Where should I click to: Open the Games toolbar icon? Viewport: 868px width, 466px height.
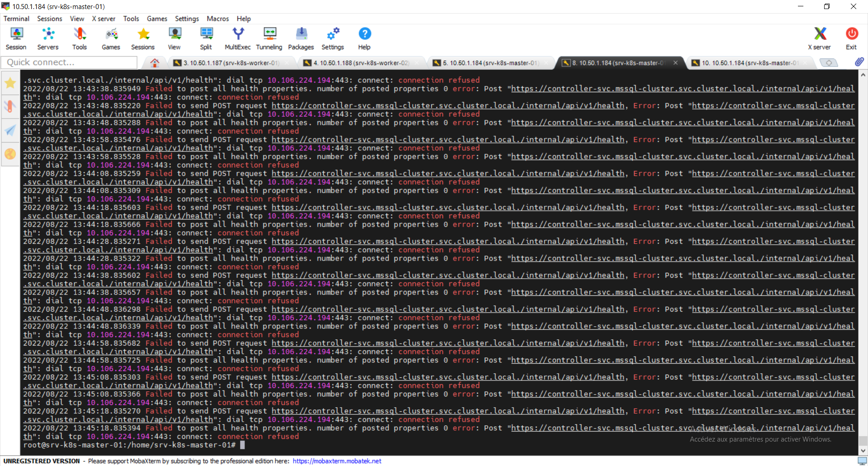point(111,38)
